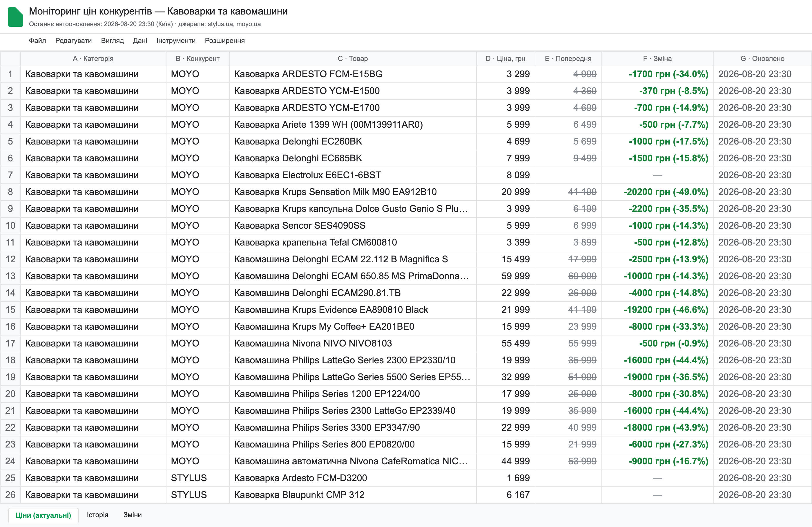Viewport: 812px width, 527px height.
Task: Click price cell 55 499
Action: (x=506, y=343)
